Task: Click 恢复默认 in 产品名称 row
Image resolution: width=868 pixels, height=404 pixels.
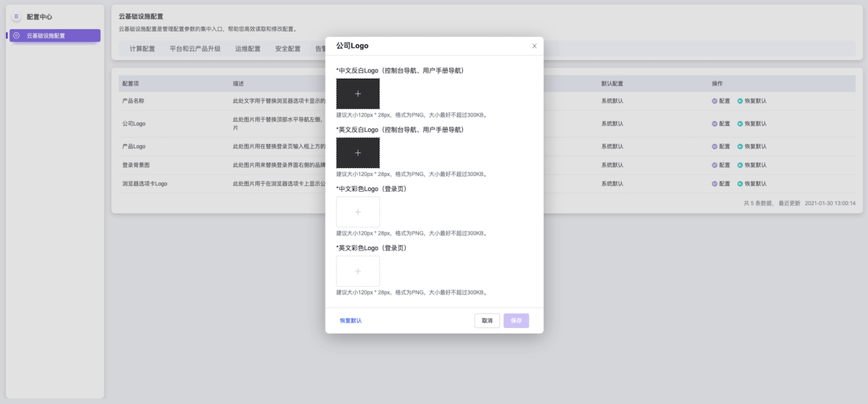Action: point(755,101)
